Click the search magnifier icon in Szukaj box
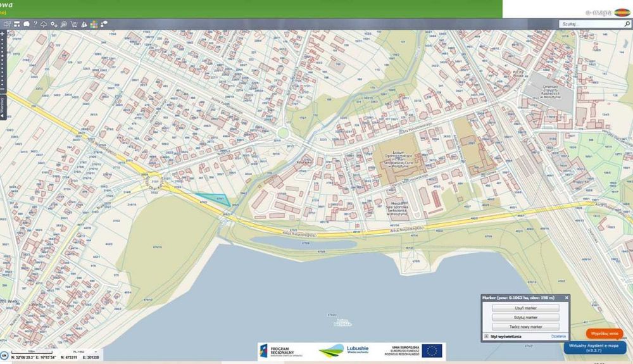This screenshot has width=633, height=364. click(x=627, y=24)
